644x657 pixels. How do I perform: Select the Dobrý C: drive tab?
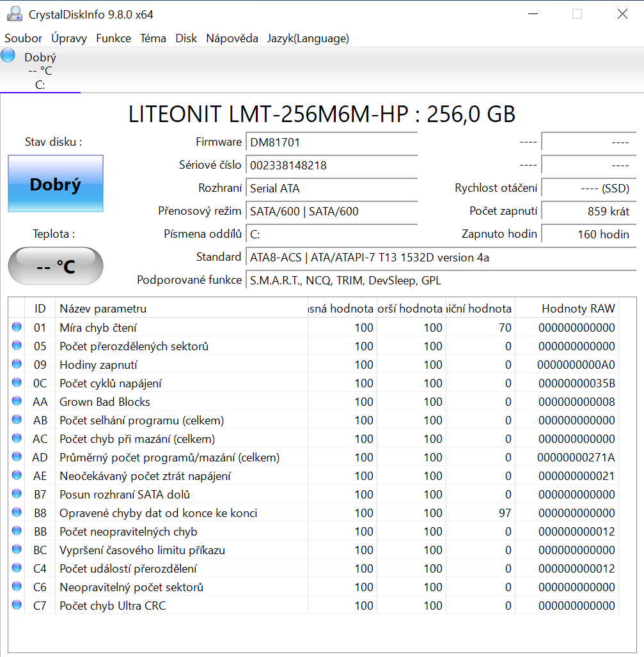pos(40,70)
